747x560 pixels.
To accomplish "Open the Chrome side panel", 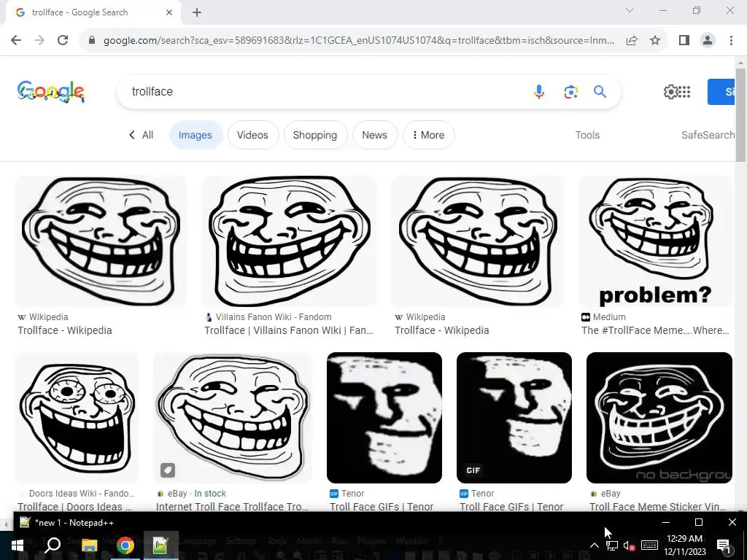I will pyautogui.click(x=684, y=41).
